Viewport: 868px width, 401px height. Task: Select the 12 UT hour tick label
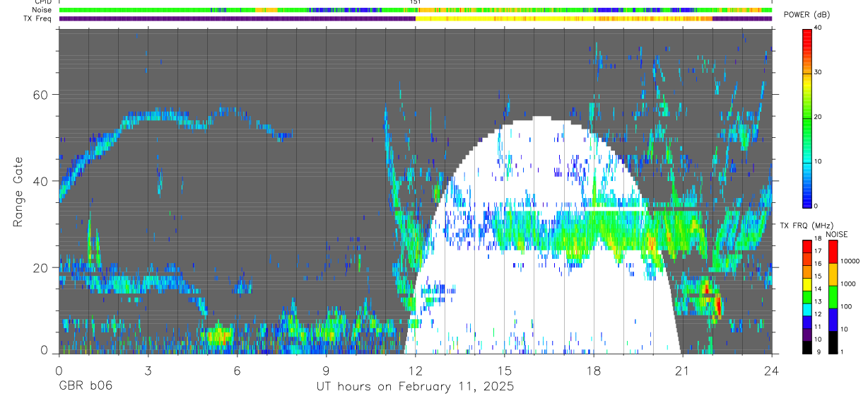(x=416, y=371)
